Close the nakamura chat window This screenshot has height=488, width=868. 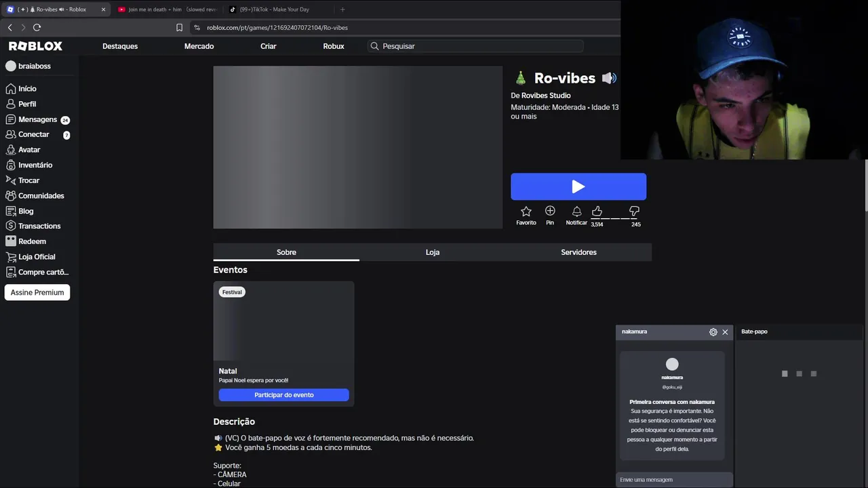[x=725, y=332]
